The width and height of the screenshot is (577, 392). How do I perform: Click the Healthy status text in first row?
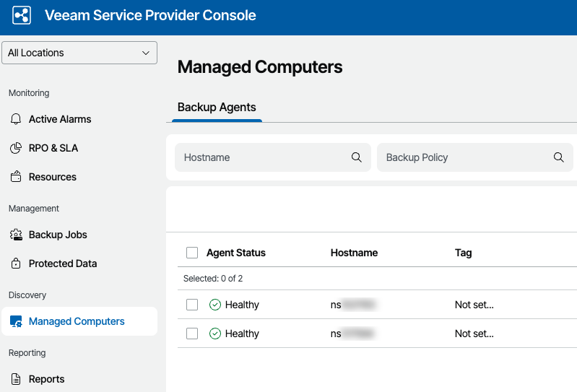point(242,305)
